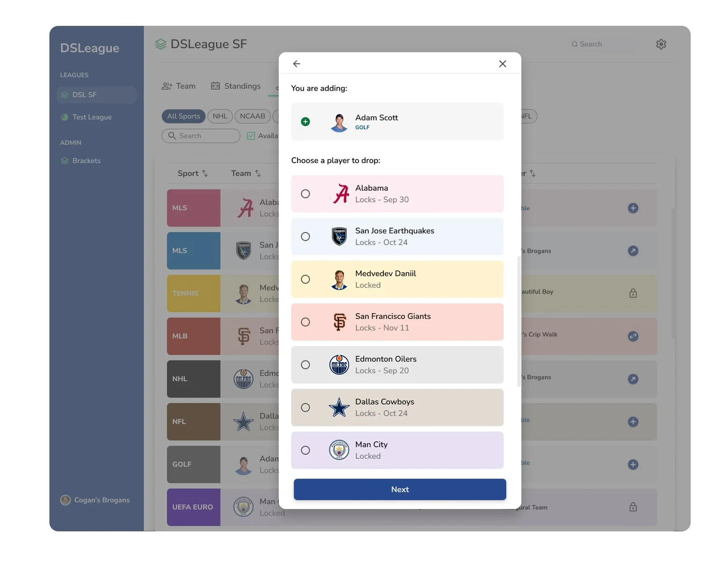The image size is (728, 563).
Task: Click the lock icon in Medvedev row
Action: tap(633, 293)
